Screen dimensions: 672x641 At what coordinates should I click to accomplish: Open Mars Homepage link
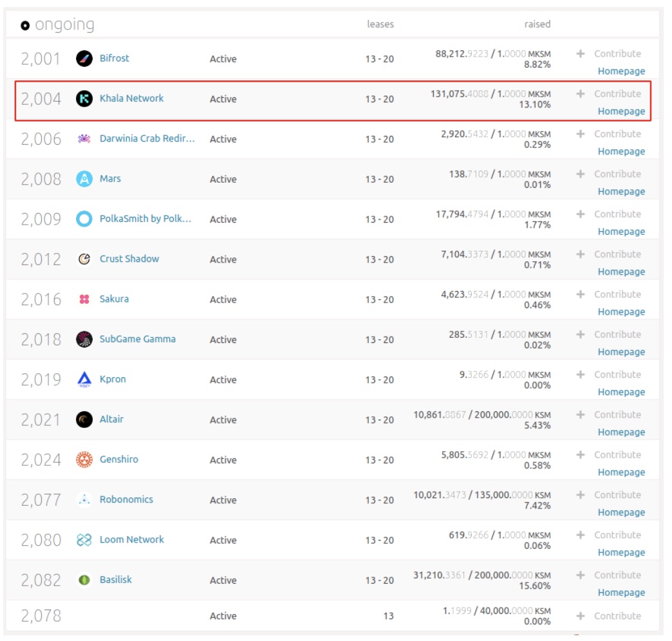coord(621,192)
